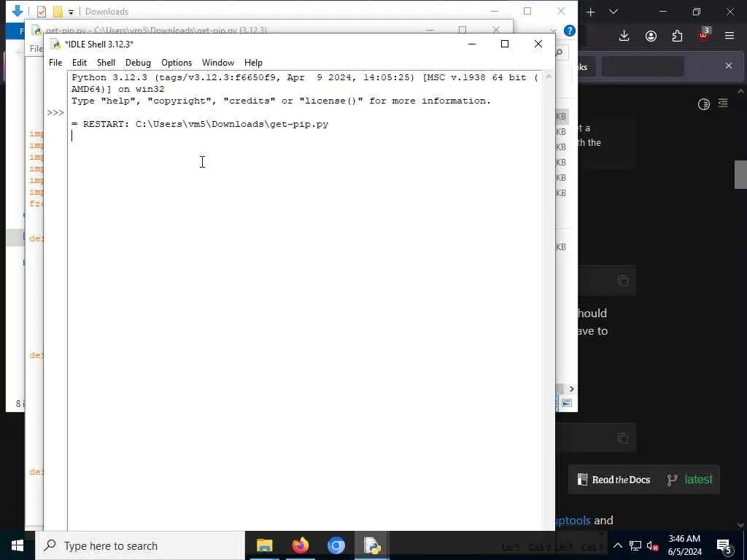Click the taskbar search box

tap(140, 545)
